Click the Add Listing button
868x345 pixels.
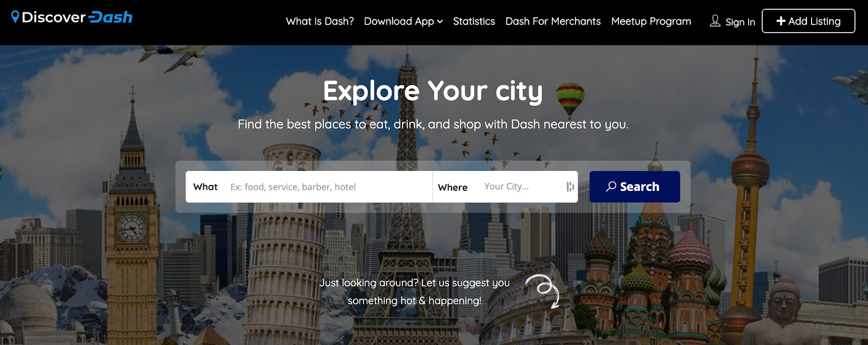click(x=808, y=21)
